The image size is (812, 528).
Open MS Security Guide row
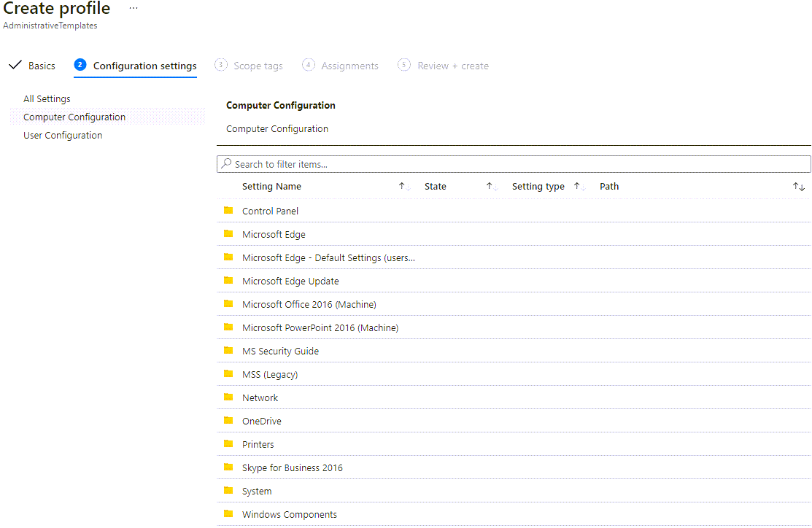click(x=514, y=351)
